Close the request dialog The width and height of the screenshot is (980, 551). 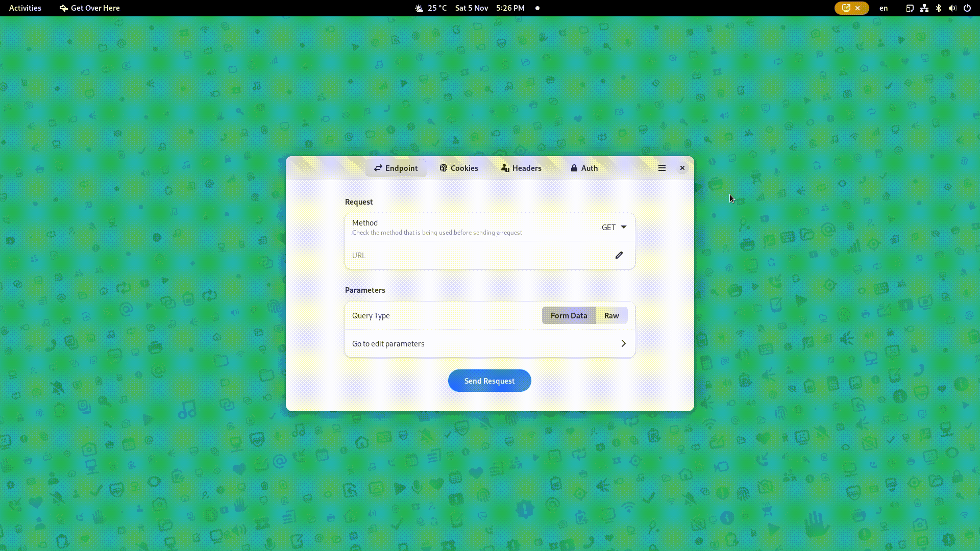pos(681,167)
